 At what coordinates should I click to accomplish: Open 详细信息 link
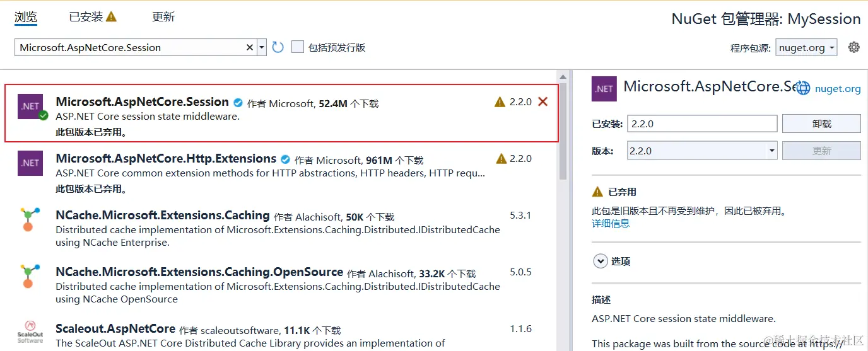tap(610, 223)
